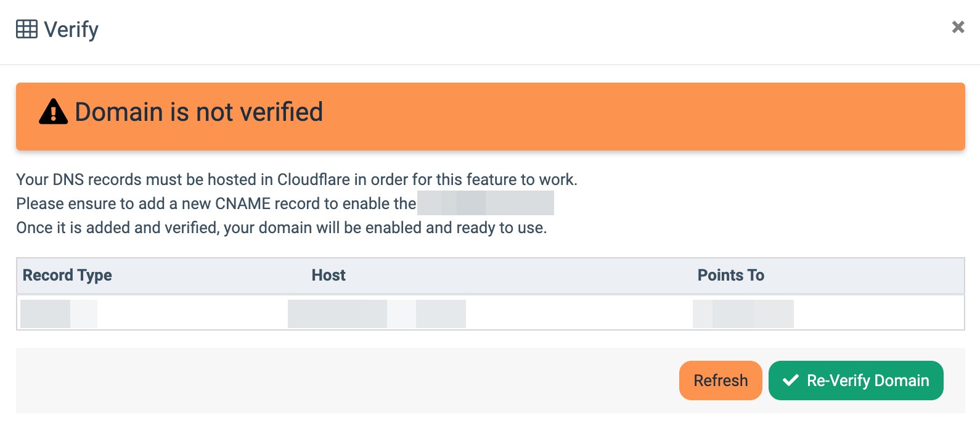This screenshot has width=980, height=428.
Task: Click empty gray footer left of Refresh
Action: coord(345,381)
